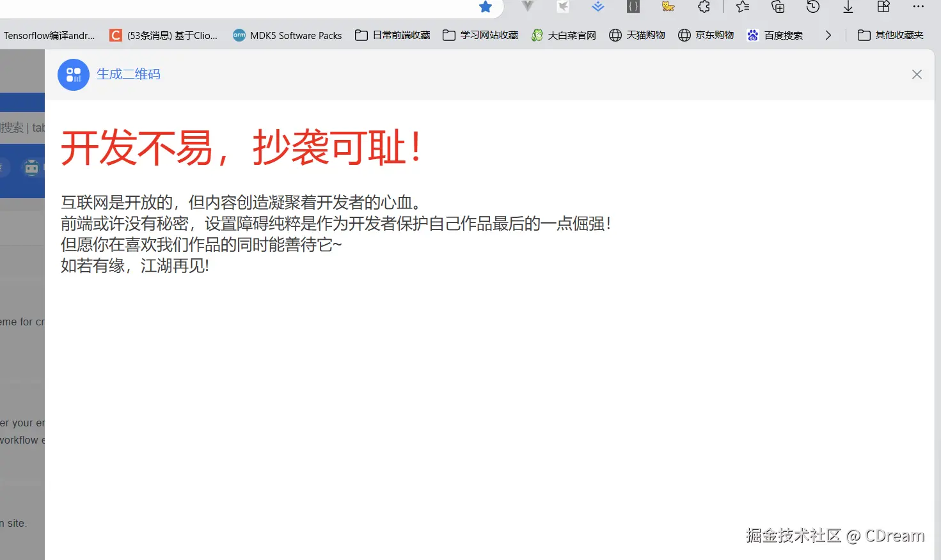Open the Settings and more ellipsis menu
941x560 pixels.
click(x=918, y=8)
